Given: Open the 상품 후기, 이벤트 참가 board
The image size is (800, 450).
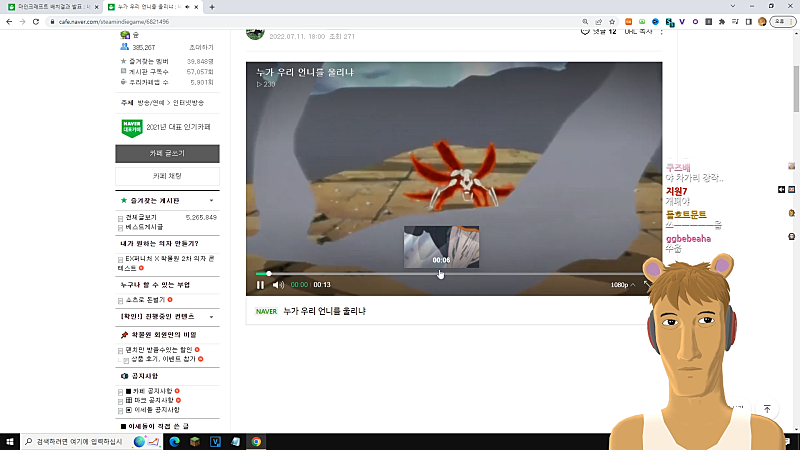Looking at the screenshot, I should [x=163, y=359].
